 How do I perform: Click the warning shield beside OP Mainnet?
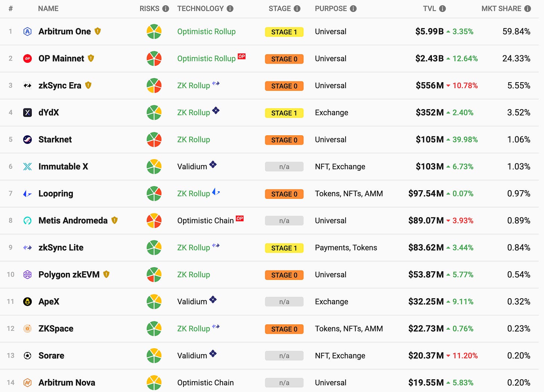(x=91, y=58)
